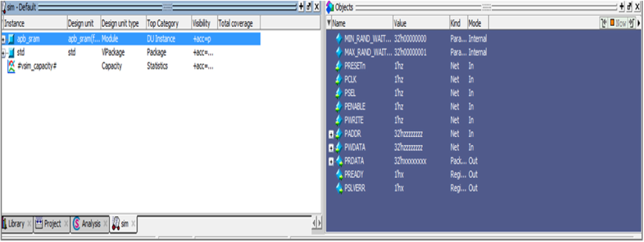This screenshot has width=644, height=242.
Task: Click the PREADY signal icon
Action: [x=339, y=175]
